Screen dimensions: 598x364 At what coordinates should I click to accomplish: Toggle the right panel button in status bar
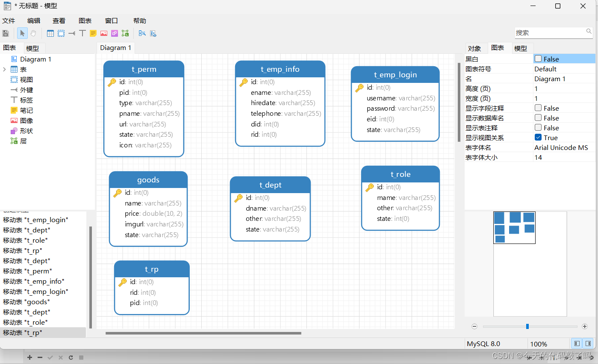click(x=588, y=343)
